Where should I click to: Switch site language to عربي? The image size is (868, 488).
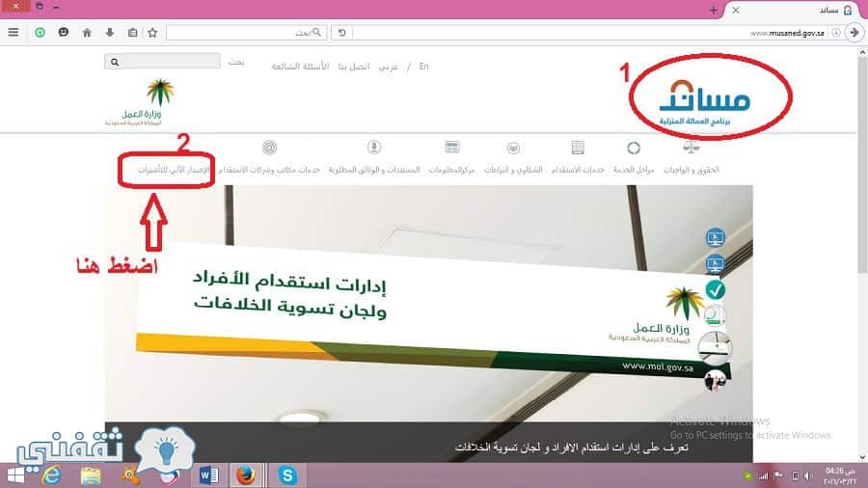(x=388, y=67)
